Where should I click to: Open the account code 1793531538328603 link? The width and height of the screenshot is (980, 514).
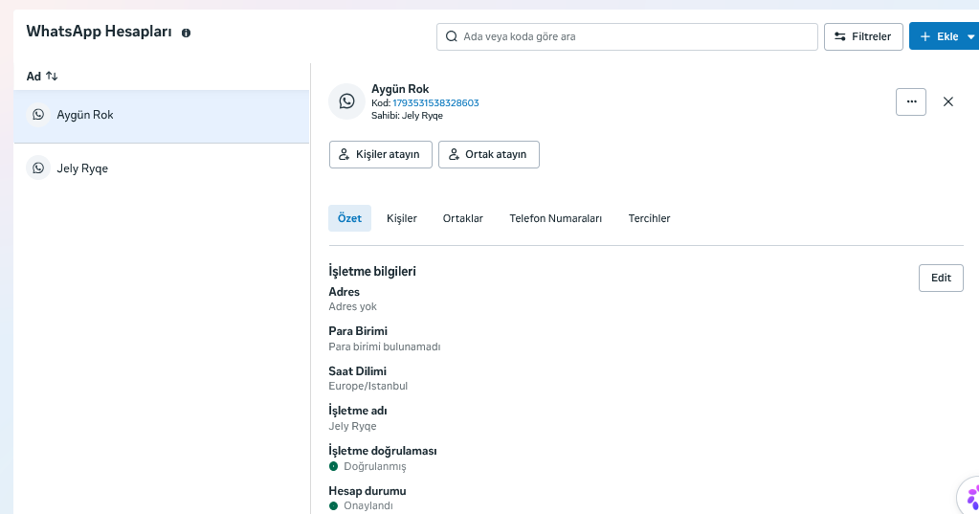pyautogui.click(x=435, y=103)
